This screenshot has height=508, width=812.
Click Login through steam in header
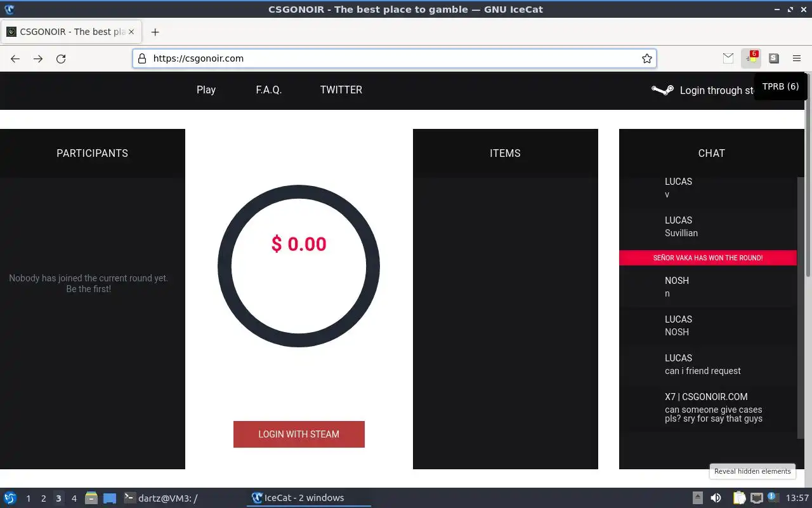pos(717,90)
